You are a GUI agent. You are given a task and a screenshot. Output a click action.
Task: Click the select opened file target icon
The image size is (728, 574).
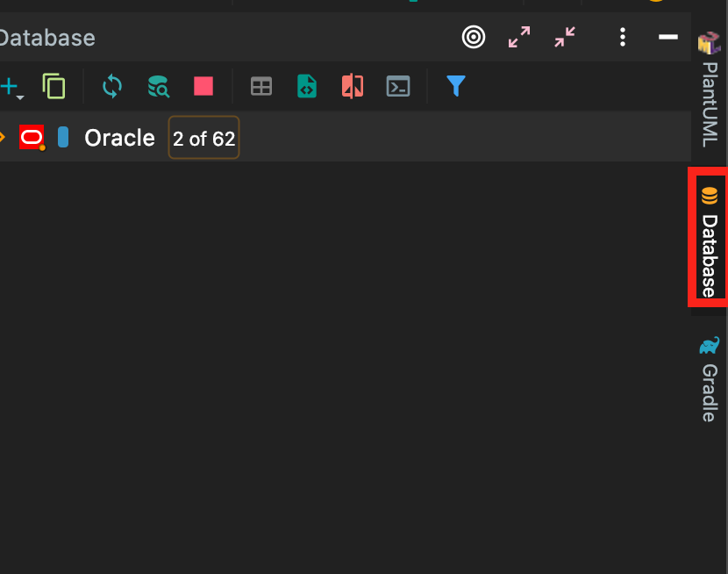coord(473,37)
